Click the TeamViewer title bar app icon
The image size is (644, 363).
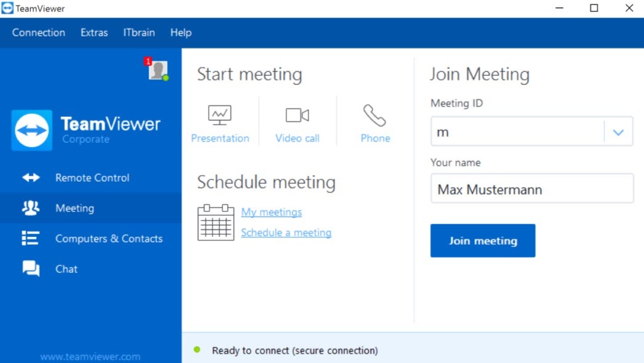tap(7, 8)
